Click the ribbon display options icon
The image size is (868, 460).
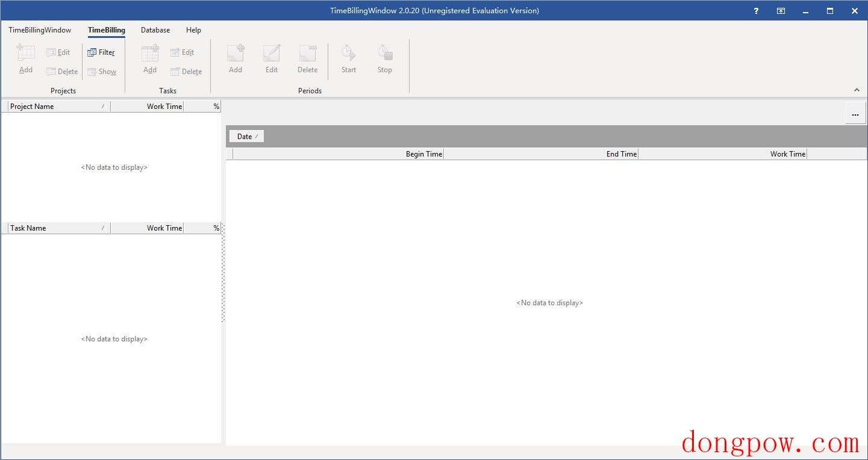(781, 11)
